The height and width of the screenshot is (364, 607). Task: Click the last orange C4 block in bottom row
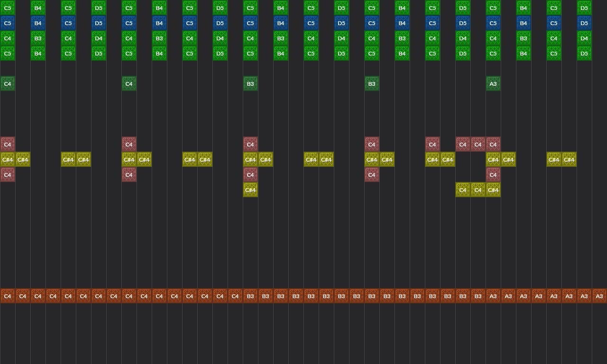click(235, 296)
